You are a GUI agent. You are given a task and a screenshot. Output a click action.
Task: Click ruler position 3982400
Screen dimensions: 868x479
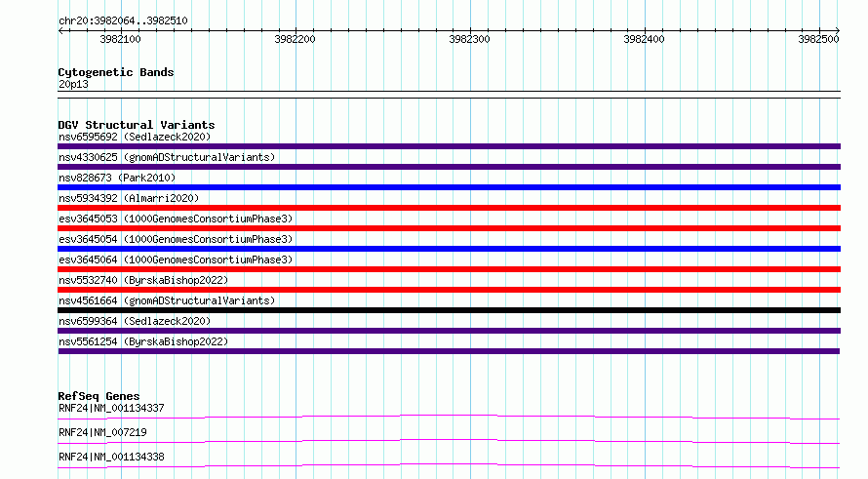click(644, 39)
